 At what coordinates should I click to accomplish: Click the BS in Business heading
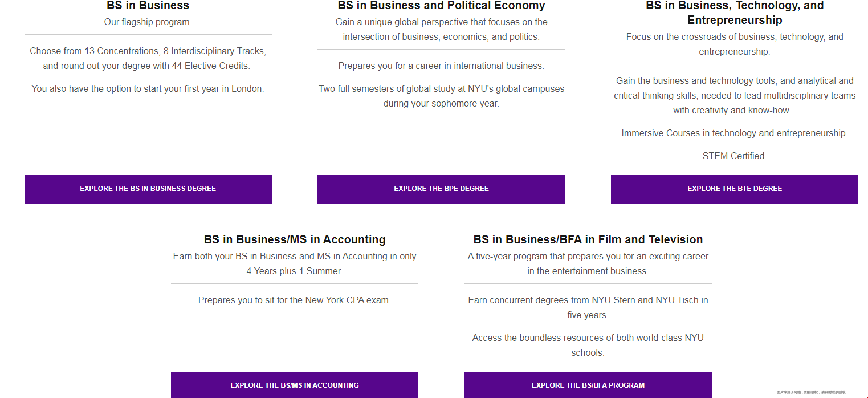click(x=148, y=6)
